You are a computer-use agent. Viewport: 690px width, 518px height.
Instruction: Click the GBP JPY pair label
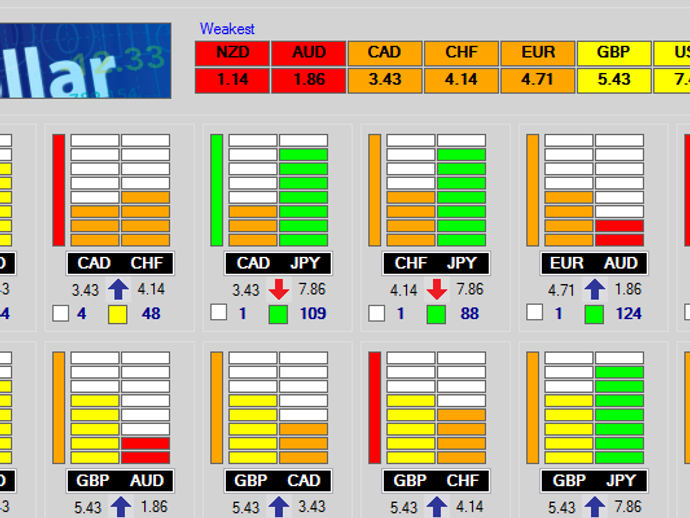[x=594, y=481]
